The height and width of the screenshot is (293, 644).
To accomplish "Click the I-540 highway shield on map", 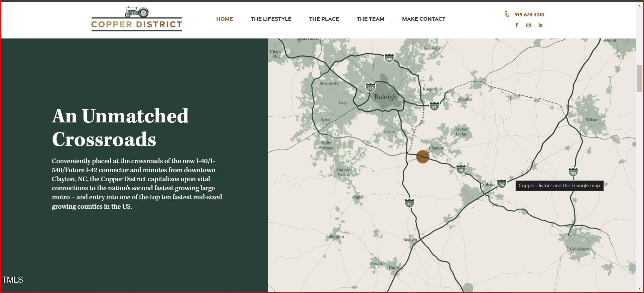I will [x=389, y=59].
